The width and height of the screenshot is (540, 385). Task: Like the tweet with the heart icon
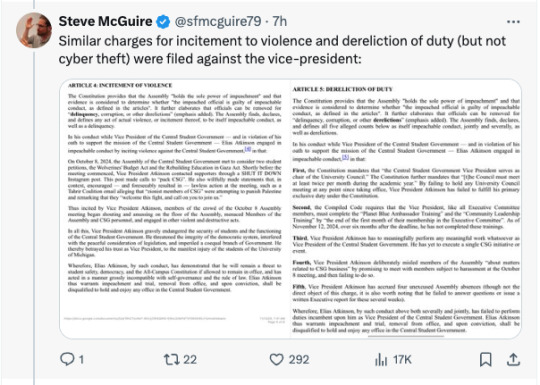(276, 360)
